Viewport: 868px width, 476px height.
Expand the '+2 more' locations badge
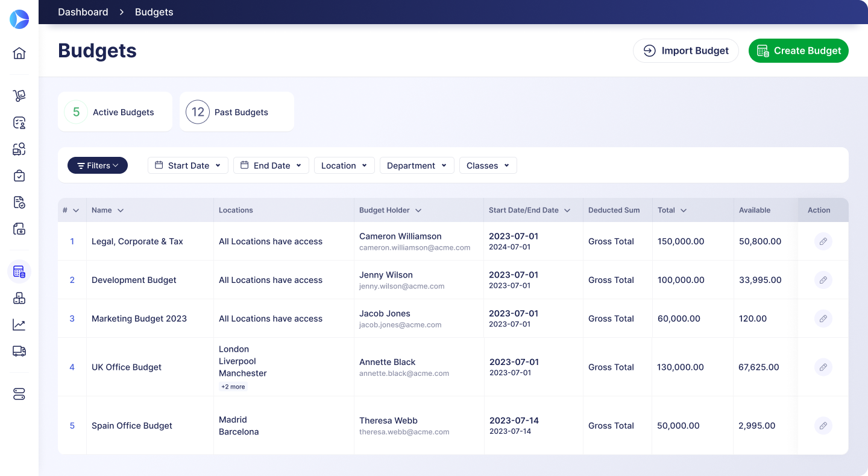(x=233, y=387)
